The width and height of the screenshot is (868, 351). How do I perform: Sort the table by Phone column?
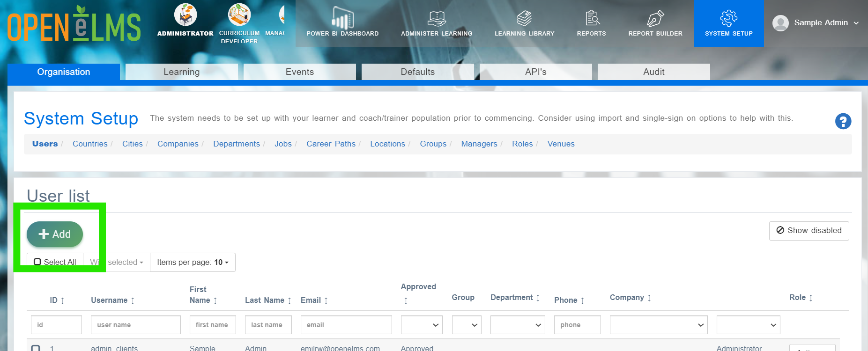(x=582, y=300)
